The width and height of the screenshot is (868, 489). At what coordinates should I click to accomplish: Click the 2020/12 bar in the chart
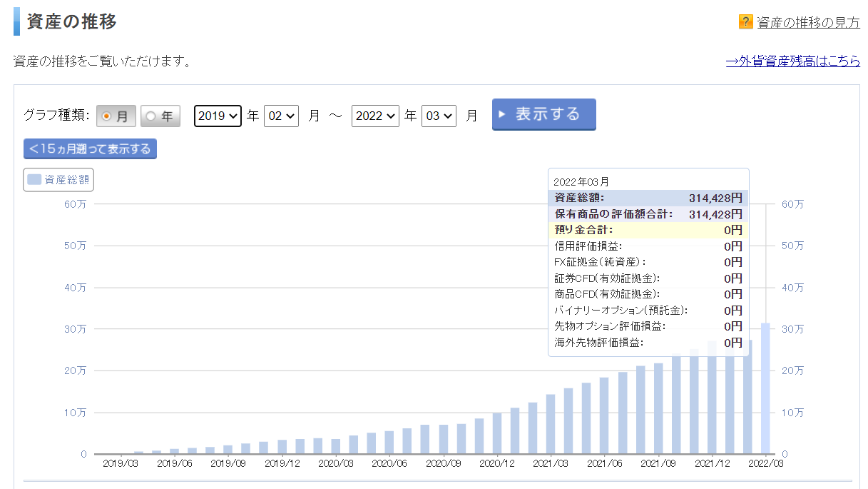point(497,433)
